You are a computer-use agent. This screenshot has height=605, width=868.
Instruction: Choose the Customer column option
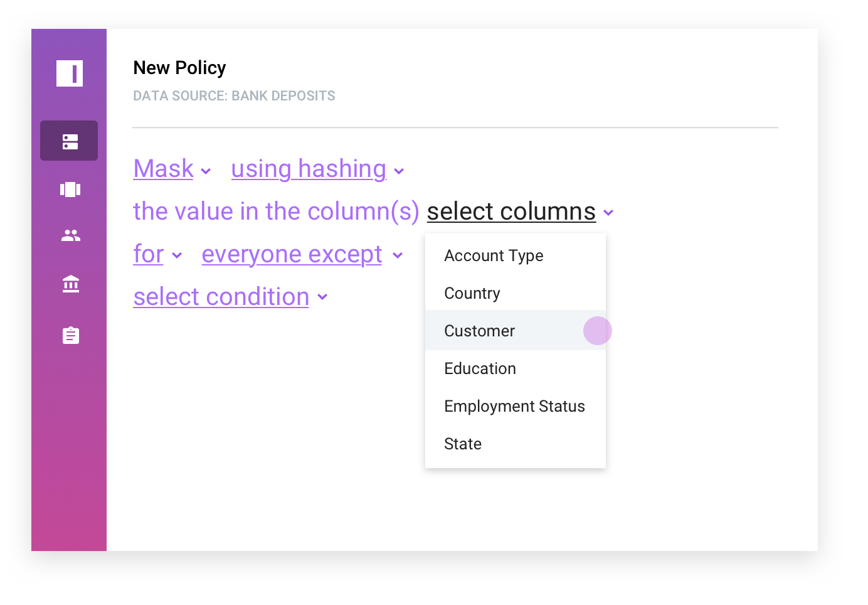click(516, 331)
